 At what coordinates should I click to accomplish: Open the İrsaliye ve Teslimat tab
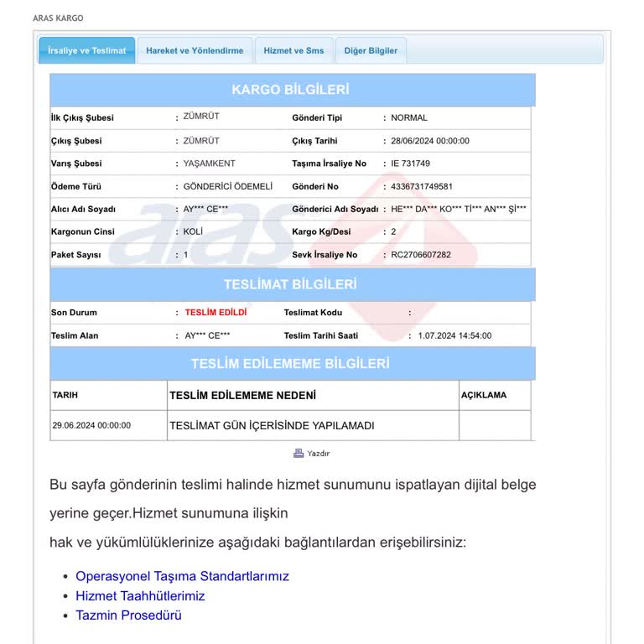(x=86, y=50)
